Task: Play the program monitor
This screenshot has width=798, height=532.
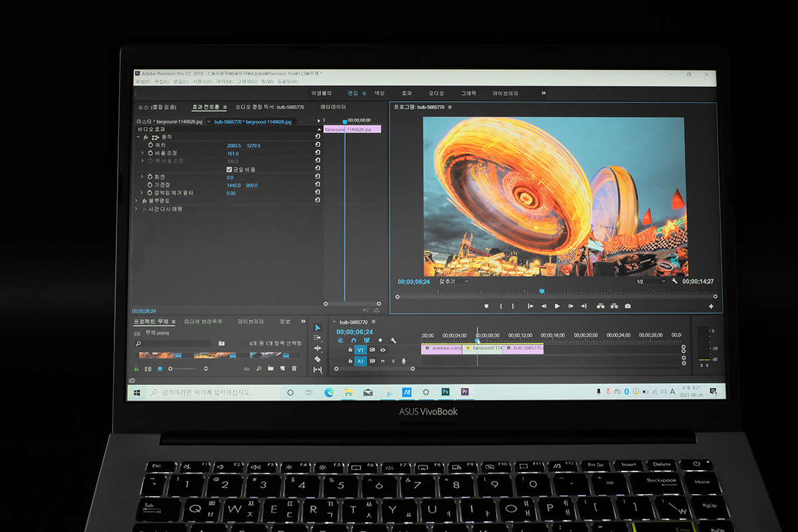Action: [557, 306]
